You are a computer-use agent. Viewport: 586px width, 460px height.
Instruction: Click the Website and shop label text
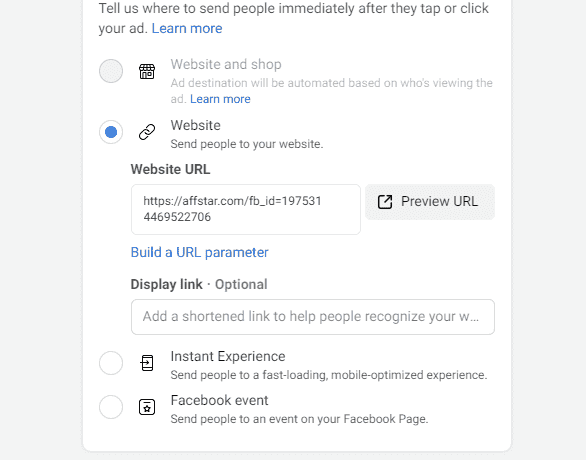point(226,64)
